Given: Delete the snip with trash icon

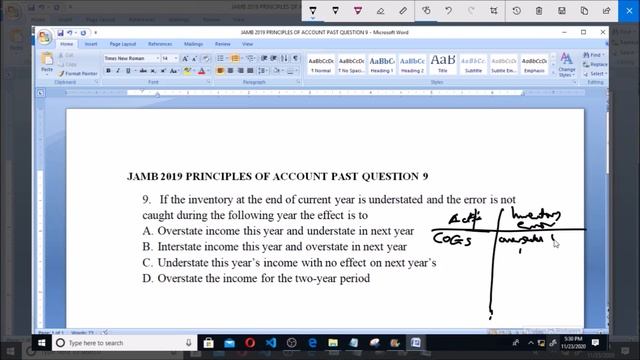Looking at the screenshot, I should [x=539, y=11].
